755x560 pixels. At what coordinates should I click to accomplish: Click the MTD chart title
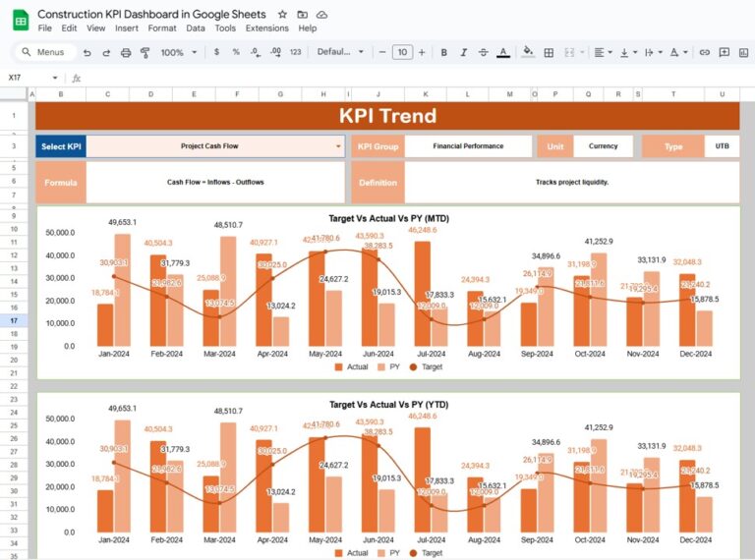point(388,218)
